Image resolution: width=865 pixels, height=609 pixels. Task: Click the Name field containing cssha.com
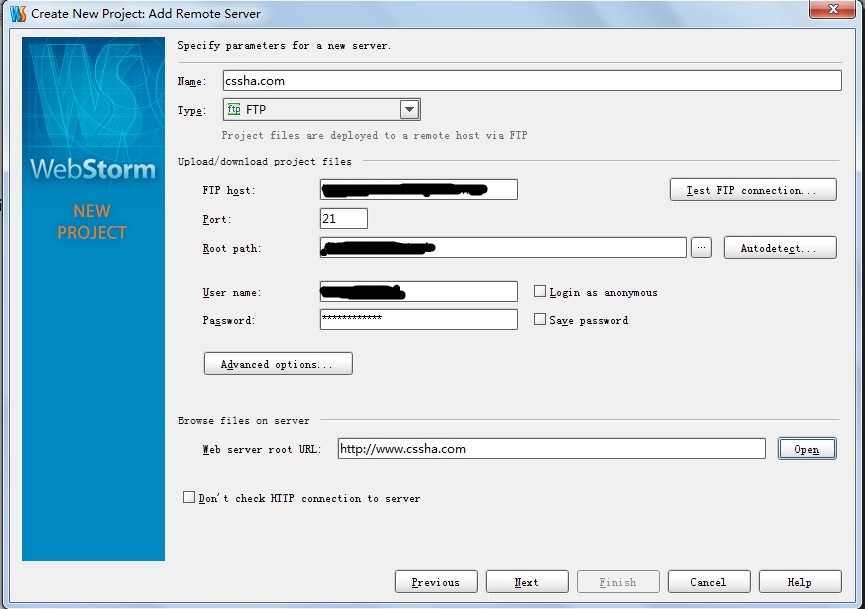coord(532,81)
